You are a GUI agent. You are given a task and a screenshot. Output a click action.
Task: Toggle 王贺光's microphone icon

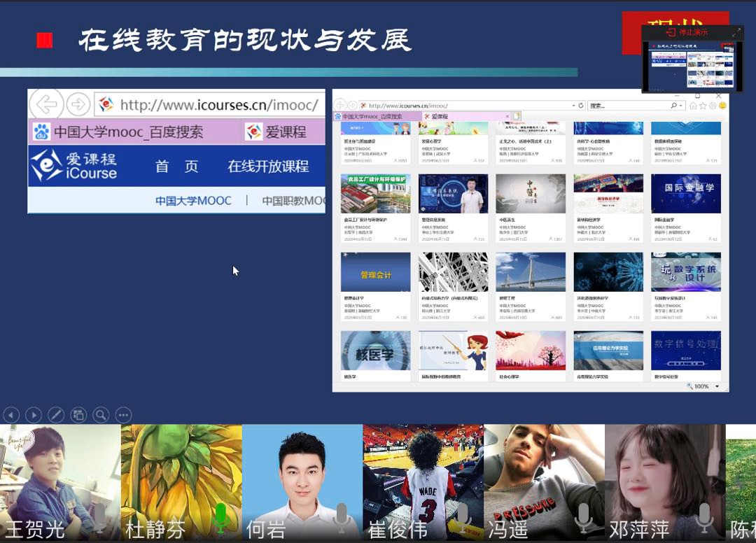[99, 519]
